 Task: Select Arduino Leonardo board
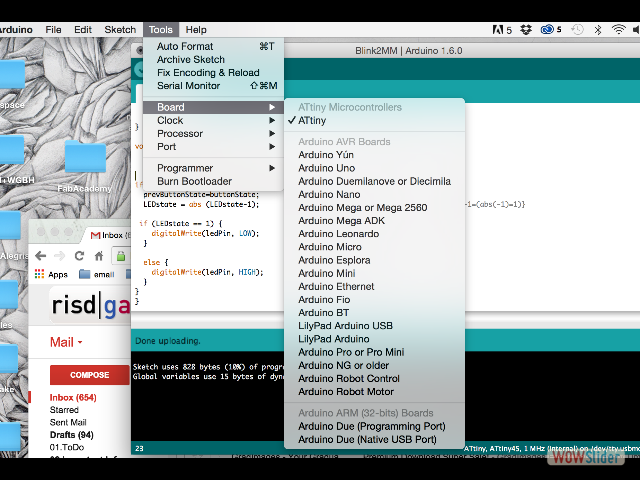click(374, 234)
